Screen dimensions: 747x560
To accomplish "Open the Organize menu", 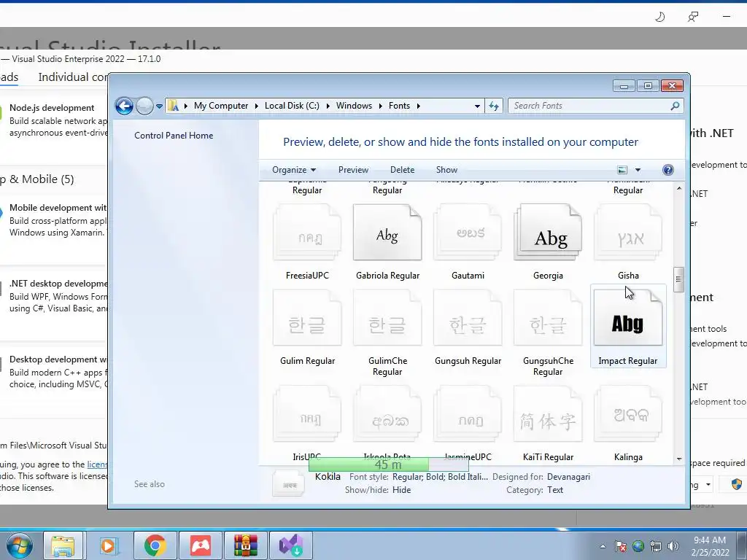I will [x=294, y=170].
